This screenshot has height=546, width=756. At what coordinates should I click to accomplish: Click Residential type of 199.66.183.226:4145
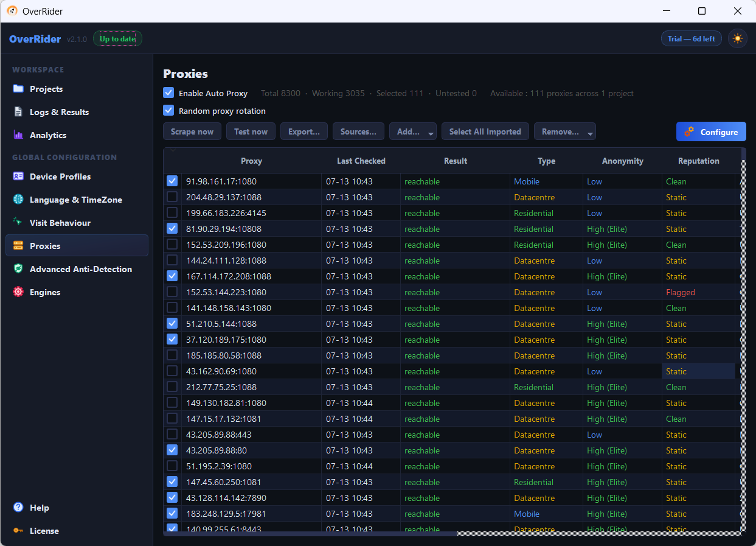pyautogui.click(x=547, y=213)
